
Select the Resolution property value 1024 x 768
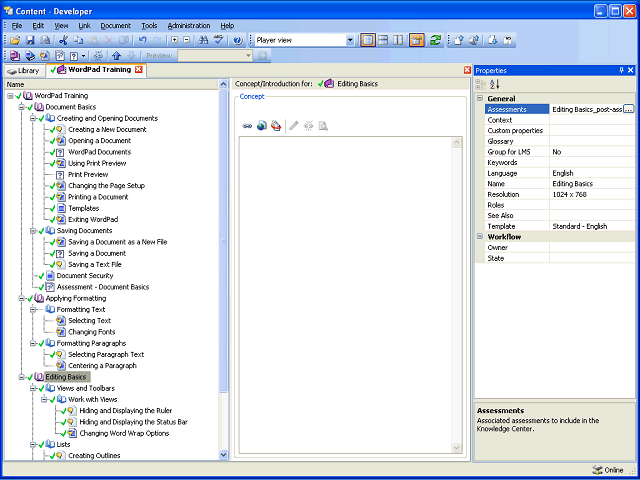[569, 195]
